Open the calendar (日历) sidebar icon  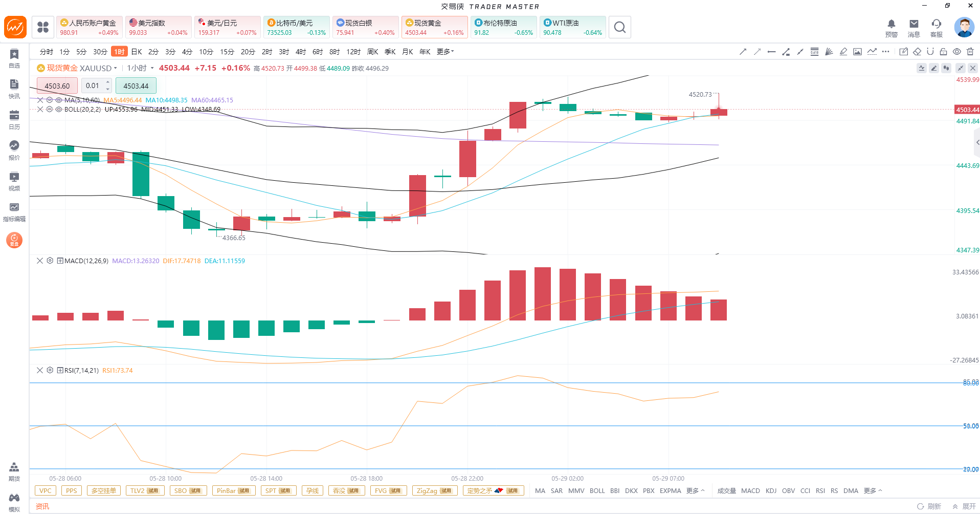click(x=14, y=120)
